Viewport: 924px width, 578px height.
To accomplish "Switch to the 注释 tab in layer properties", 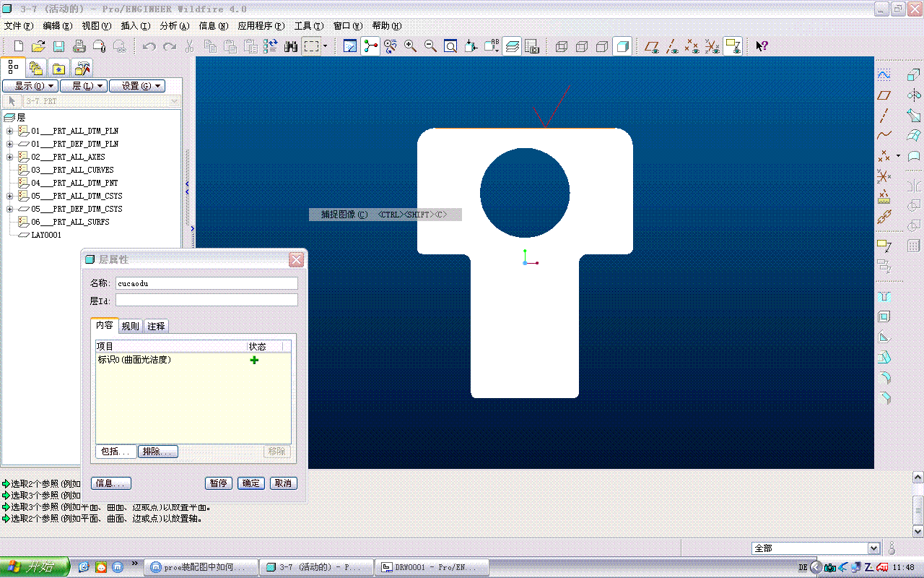I will (x=156, y=327).
